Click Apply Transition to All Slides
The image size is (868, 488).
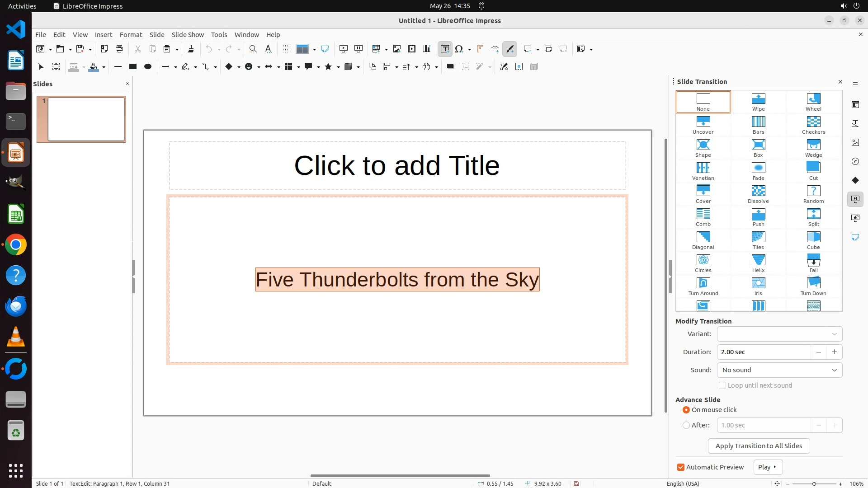pos(759,446)
